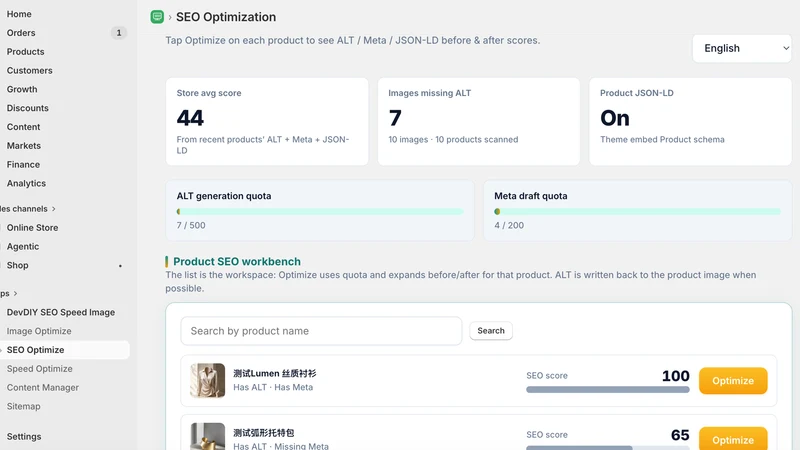800x450 pixels.
Task: Click the green app icon beside SEO Optimization
Action: click(x=157, y=17)
